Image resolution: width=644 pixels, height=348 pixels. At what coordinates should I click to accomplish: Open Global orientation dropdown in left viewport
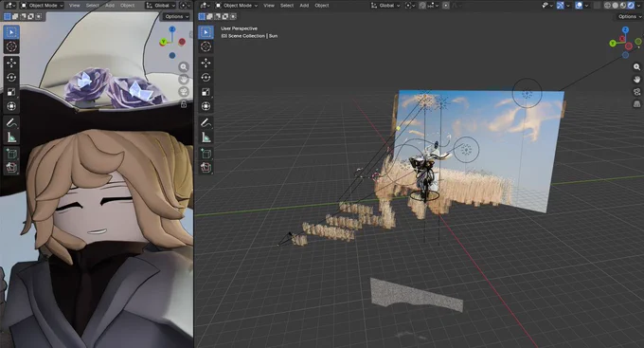click(x=161, y=6)
